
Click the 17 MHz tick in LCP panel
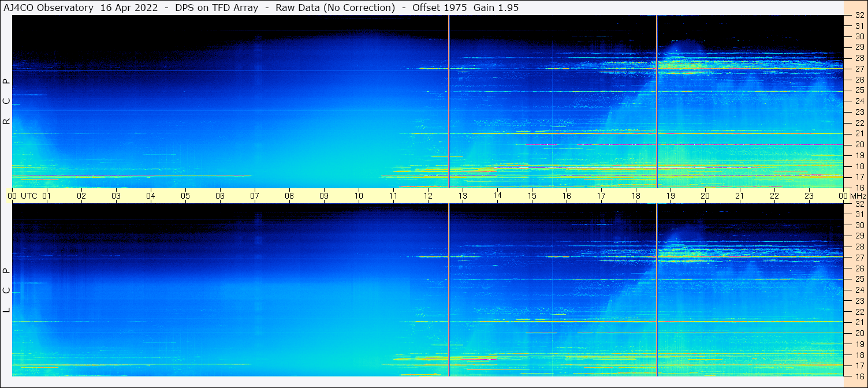click(859, 365)
